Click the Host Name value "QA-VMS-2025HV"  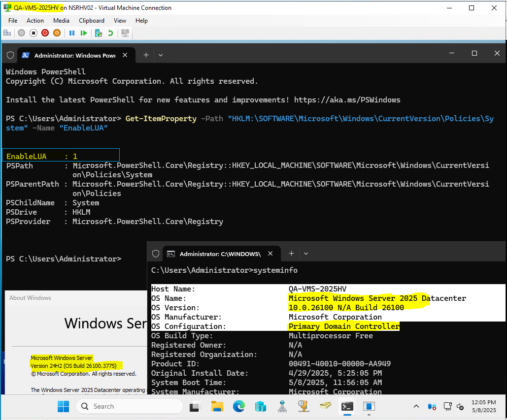(x=317, y=289)
